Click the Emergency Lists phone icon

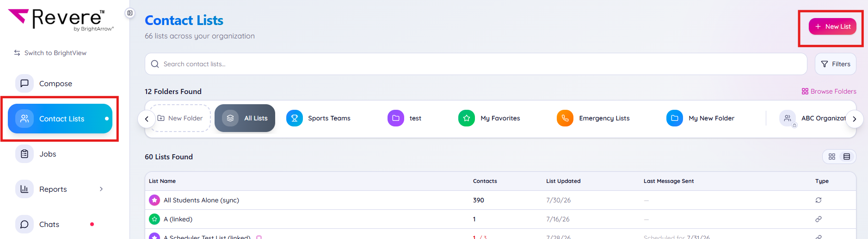(x=565, y=118)
